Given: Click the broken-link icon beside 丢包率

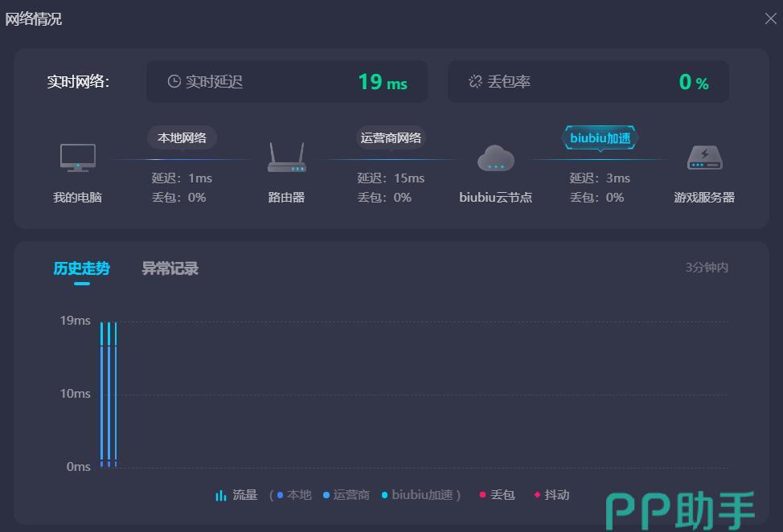Looking at the screenshot, I should (475, 81).
